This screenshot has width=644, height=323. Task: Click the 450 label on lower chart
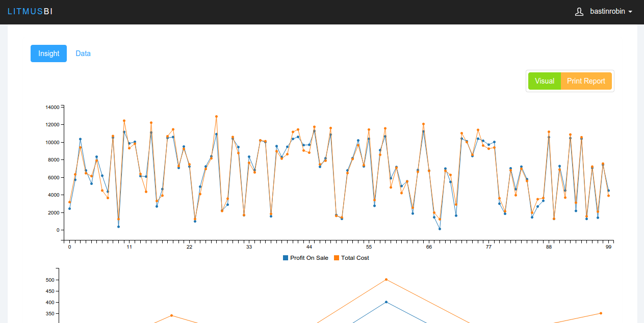[50, 291]
